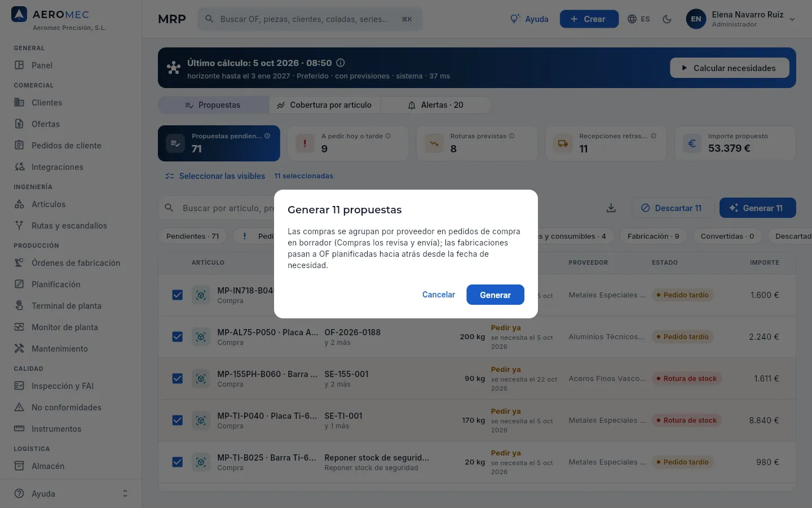812x508 pixels.
Task: Uncheck the MP-155PH-B060 row checkbox
Action: [x=177, y=379]
